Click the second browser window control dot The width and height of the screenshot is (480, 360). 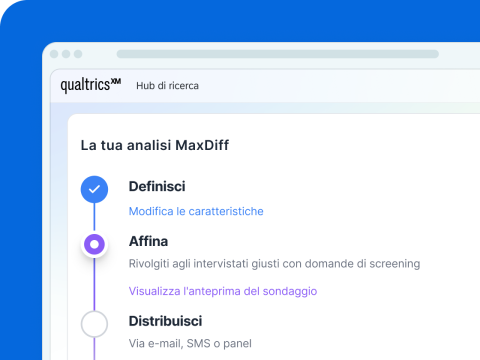(x=66, y=54)
